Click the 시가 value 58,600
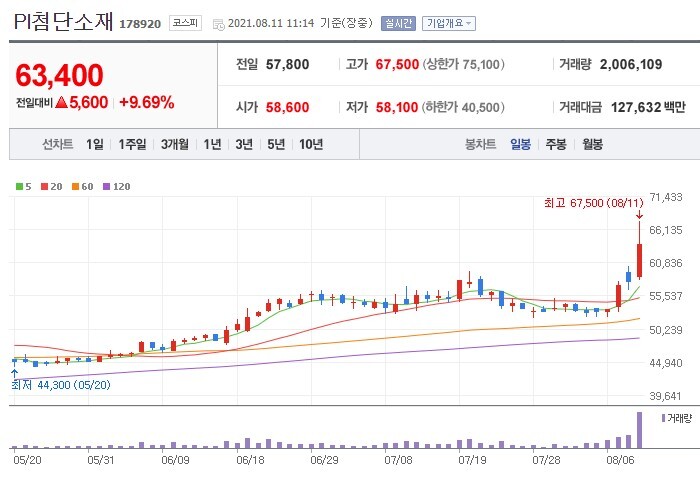Image resolution: width=700 pixels, height=478 pixels. pyautogui.click(x=288, y=107)
